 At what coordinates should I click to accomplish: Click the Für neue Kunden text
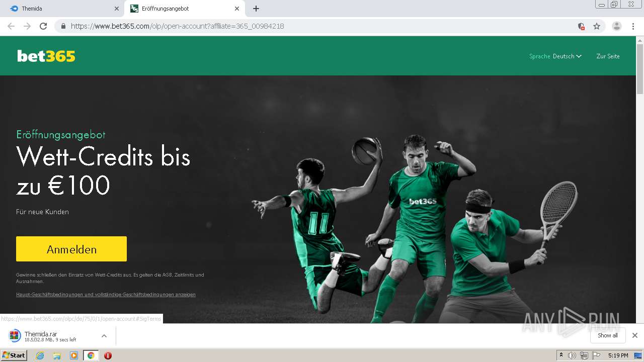[x=42, y=212]
